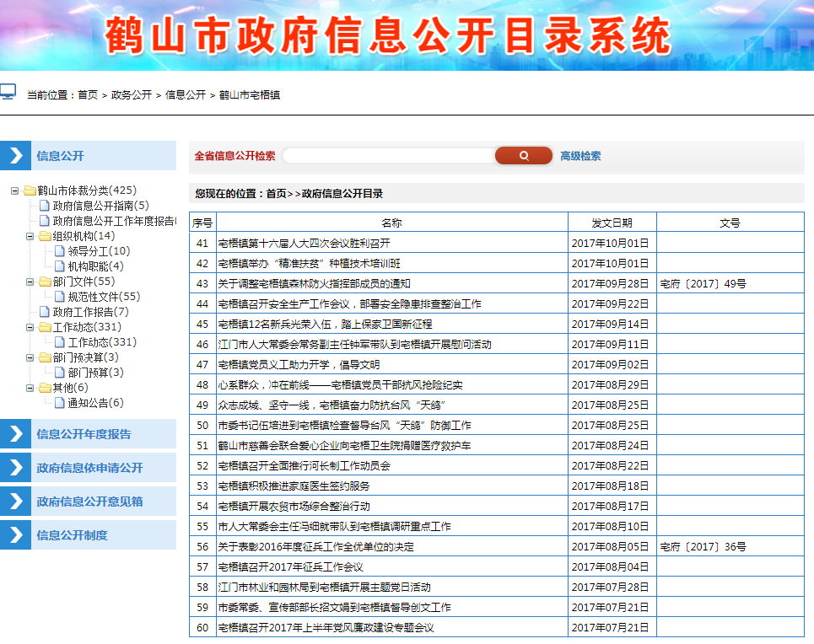Open the 高级检索 advanced search link
This screenshot has height=644, width=814.
point(580,156)
